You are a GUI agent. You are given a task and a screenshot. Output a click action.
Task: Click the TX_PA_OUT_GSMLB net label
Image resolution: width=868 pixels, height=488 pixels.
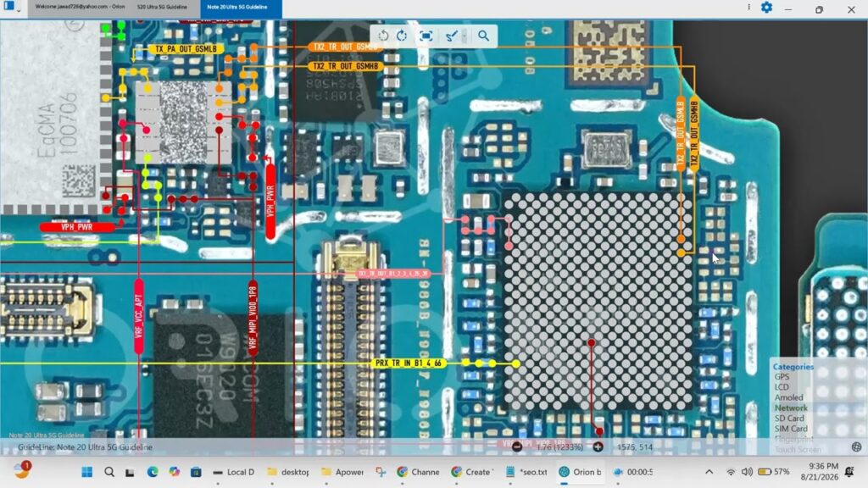186,49
